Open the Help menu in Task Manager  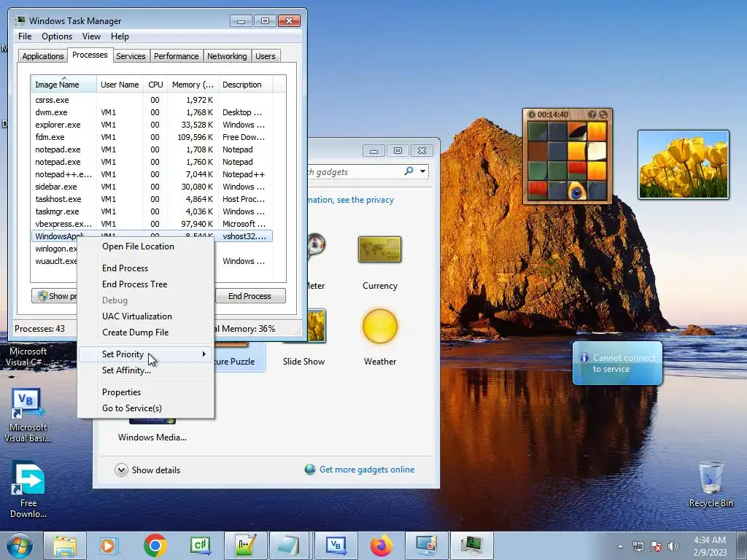tap(120, 36)
